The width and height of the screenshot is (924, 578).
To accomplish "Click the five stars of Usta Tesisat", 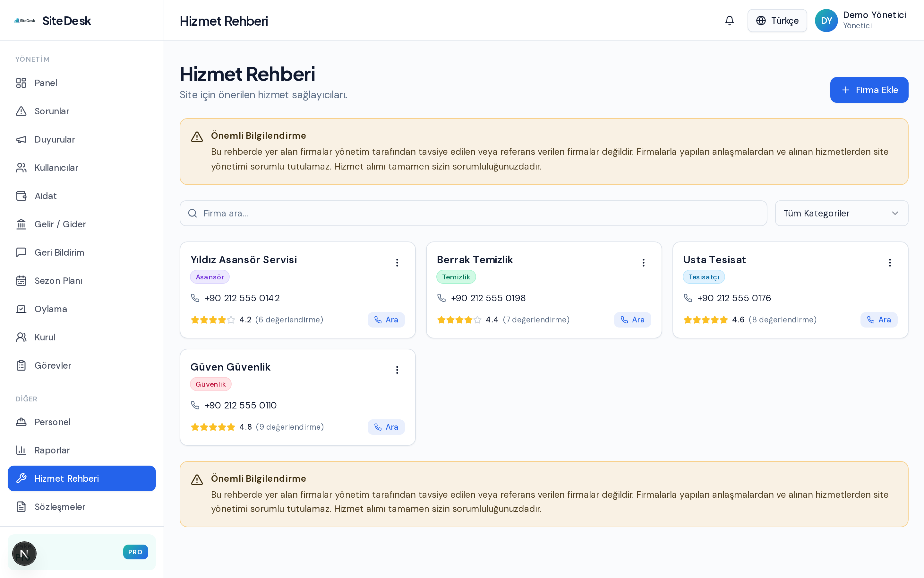I will 706,320.
